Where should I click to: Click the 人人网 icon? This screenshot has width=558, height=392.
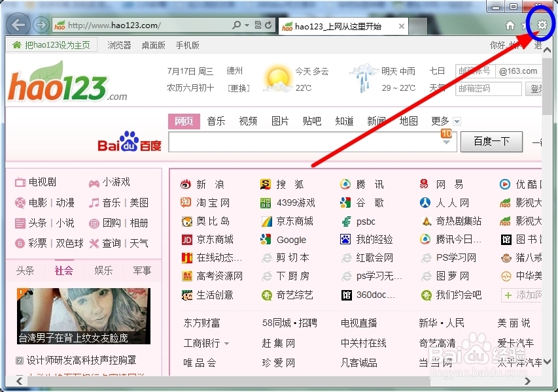tap(425, 203)
